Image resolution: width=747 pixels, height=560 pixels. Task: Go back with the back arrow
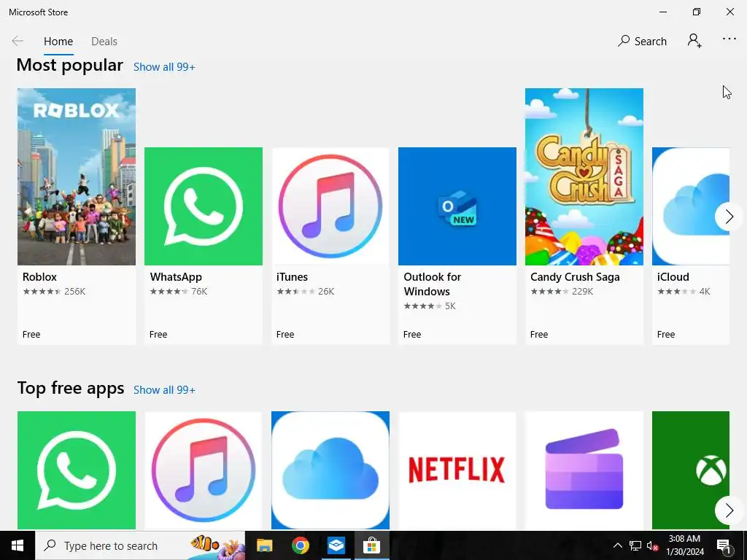(x=18, y=41)
